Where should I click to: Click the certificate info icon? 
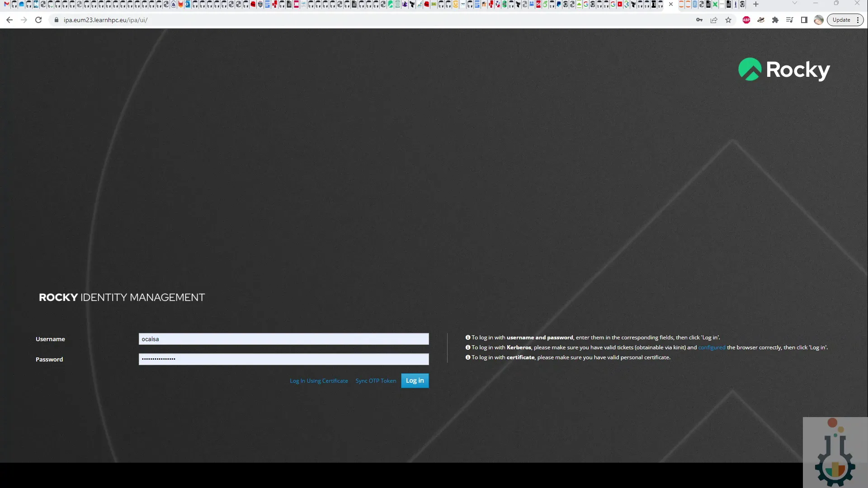[x=468, y=357]
